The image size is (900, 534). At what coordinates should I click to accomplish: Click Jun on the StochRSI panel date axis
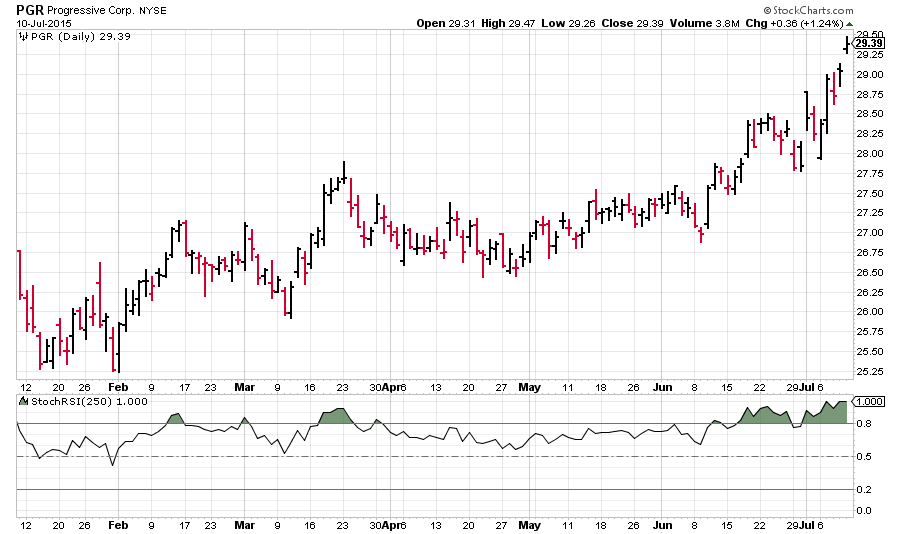pos(662,525)
